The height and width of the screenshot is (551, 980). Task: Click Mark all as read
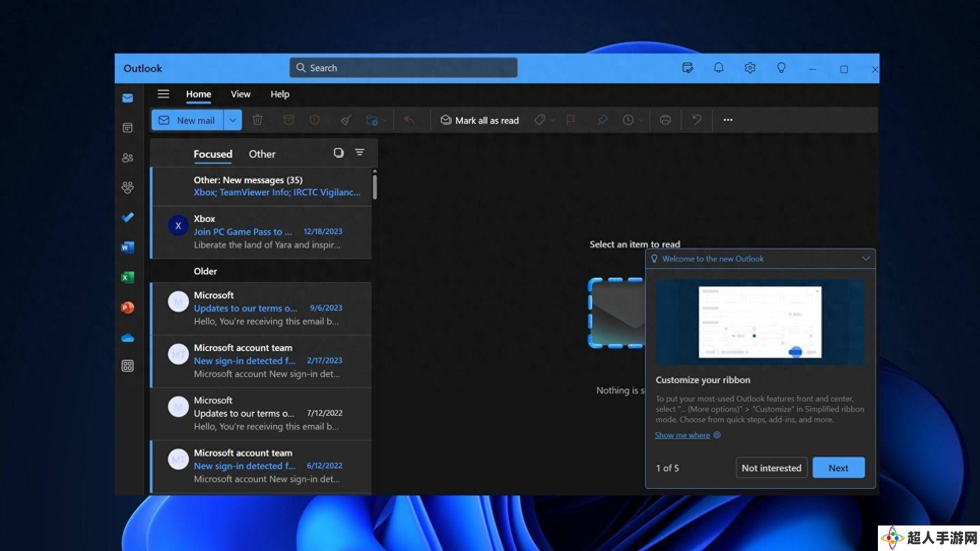pos(480,120)
